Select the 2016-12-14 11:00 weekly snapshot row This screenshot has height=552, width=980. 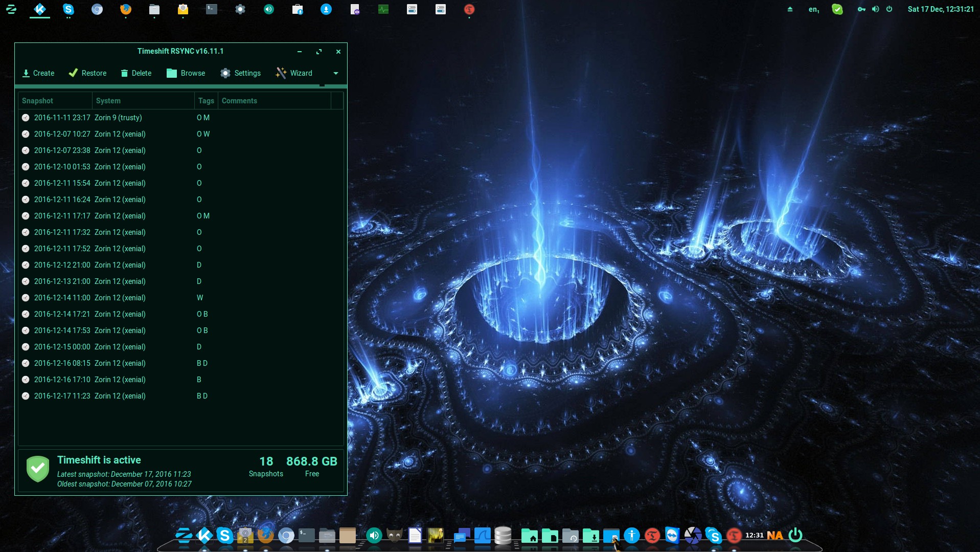coord(82,298)
